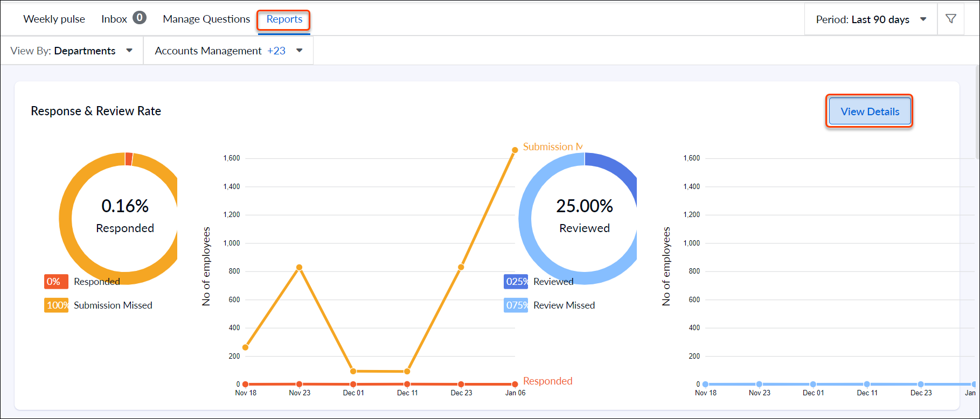
Task: Click the 25.00% Reviewed donut chart
Action: tap(579, 218)
